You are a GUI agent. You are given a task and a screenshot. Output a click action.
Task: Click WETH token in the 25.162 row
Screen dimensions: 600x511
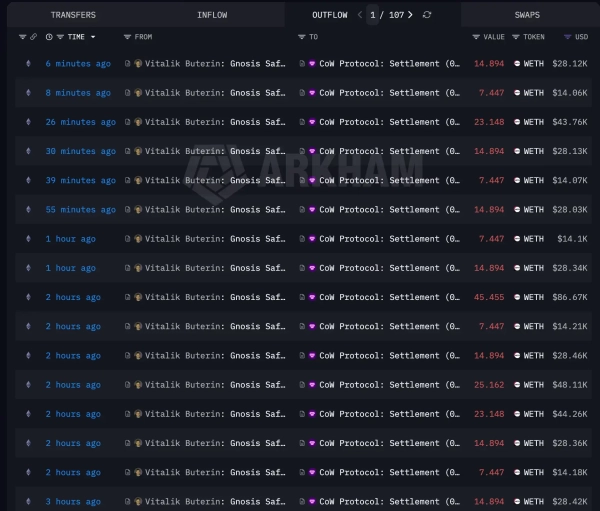pyautogui.click(x=533, y=385)
